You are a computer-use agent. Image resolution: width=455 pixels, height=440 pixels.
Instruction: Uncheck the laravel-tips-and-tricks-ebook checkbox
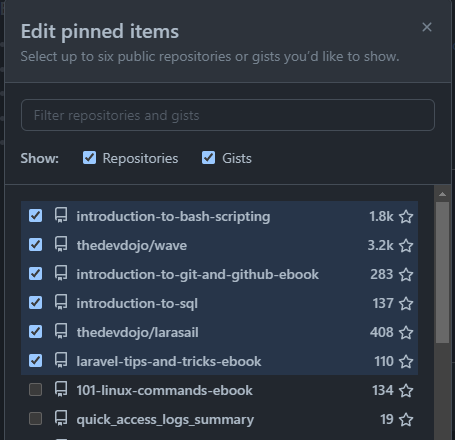35,361
